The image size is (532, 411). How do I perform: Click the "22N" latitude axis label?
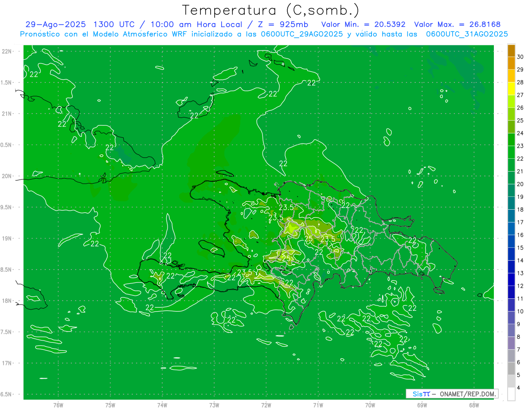[x=7, y=51]
